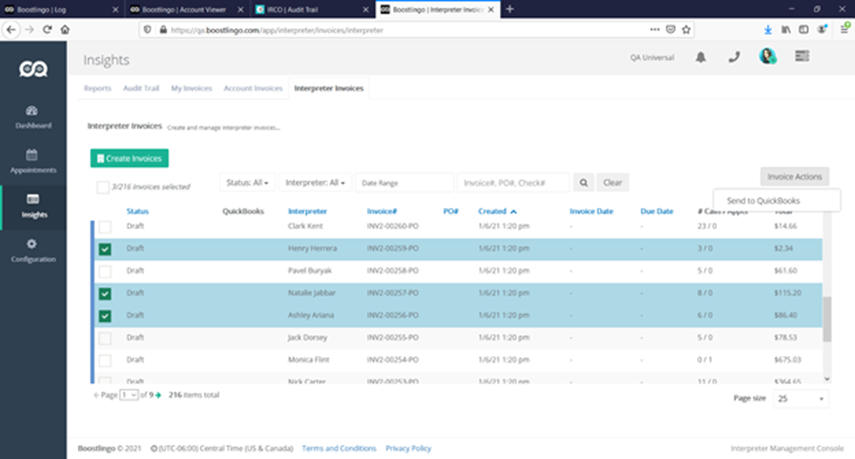Image resolution: width=855 pixels, height=459 pixels.
Task: Open the Interpreter filter dropdown
Action: pos(316,183)
